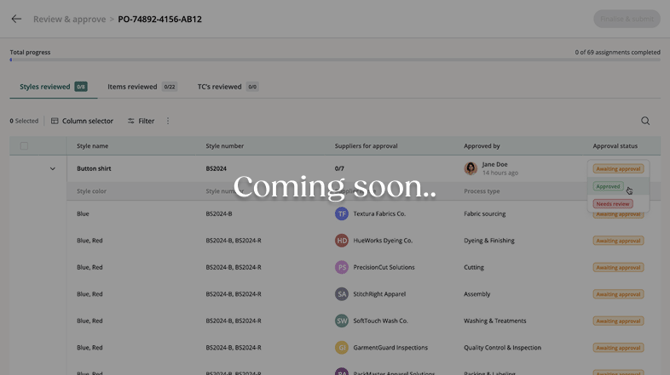
Task: Go to Review & approve breadcrumb
Action: (69, 19)
